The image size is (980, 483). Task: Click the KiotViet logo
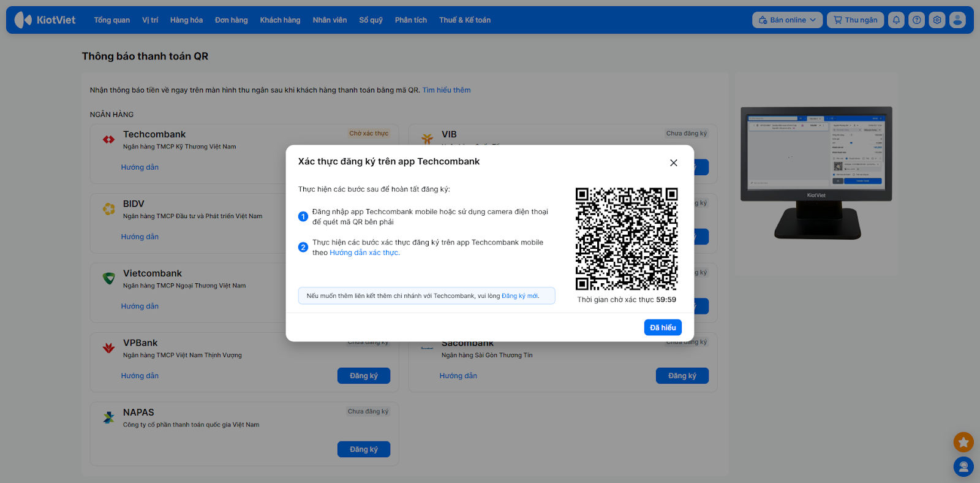click(x=45, y=20)
